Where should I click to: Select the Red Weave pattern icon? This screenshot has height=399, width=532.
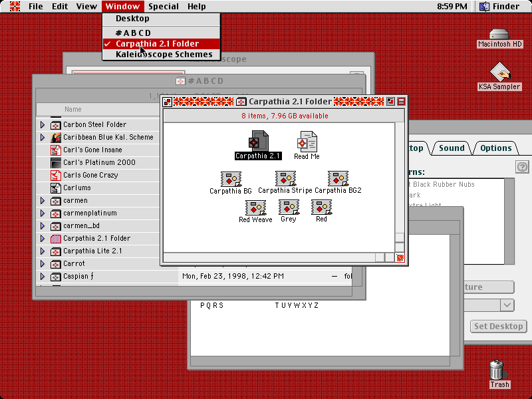pyautogui.click(x=255, y=207)
